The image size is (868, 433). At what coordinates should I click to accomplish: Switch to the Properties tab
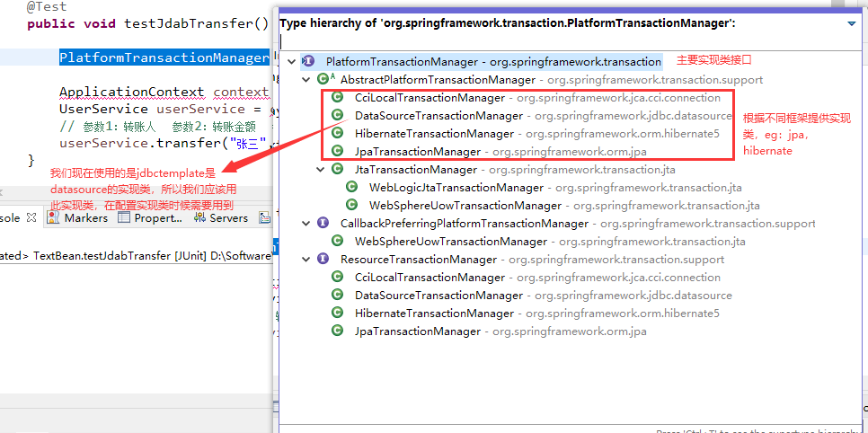pyautogui.click(x=151, y=218)
